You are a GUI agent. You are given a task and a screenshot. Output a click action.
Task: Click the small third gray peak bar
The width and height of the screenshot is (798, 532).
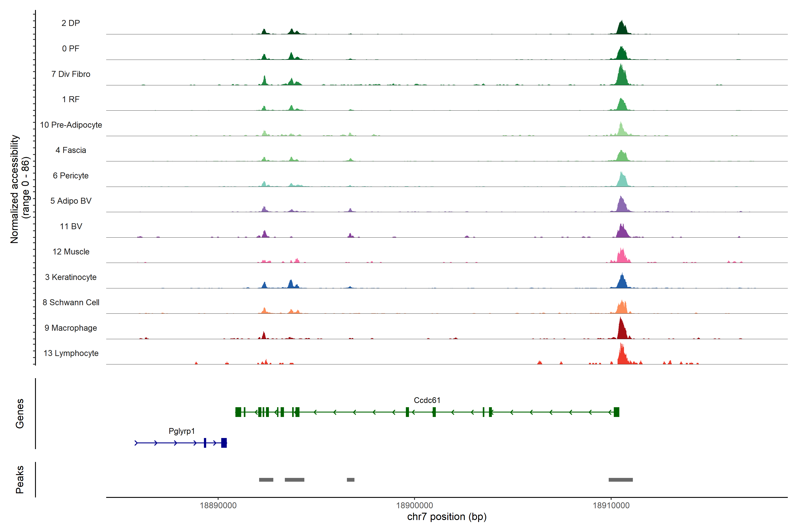[x=350, y=480]
